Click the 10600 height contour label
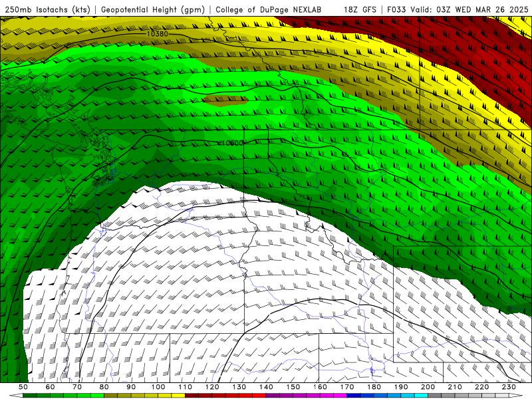The width and height of the screenshot is (532, 399). coord(232,143)
